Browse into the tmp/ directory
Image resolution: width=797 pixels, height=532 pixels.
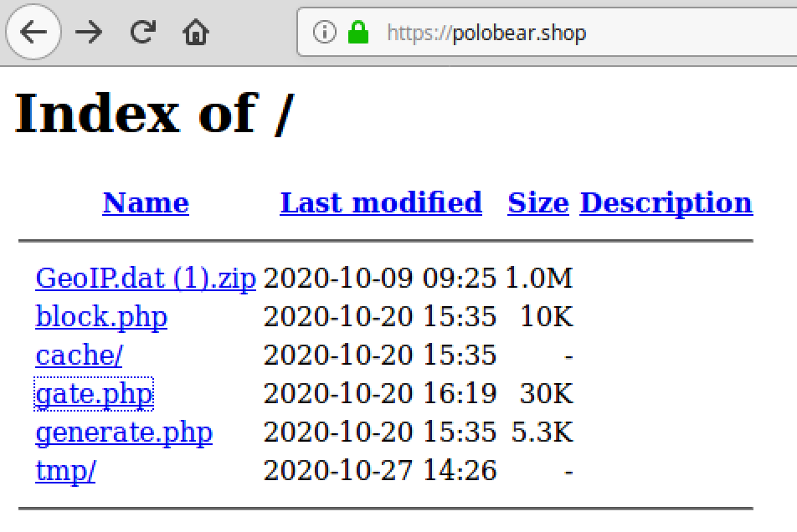[65, 471]
